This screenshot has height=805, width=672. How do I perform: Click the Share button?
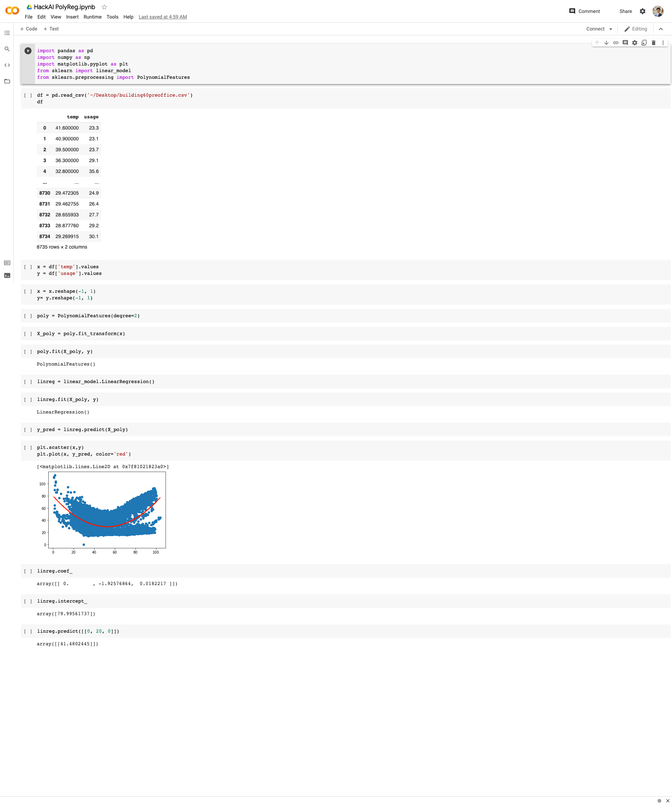click(625, 12)
